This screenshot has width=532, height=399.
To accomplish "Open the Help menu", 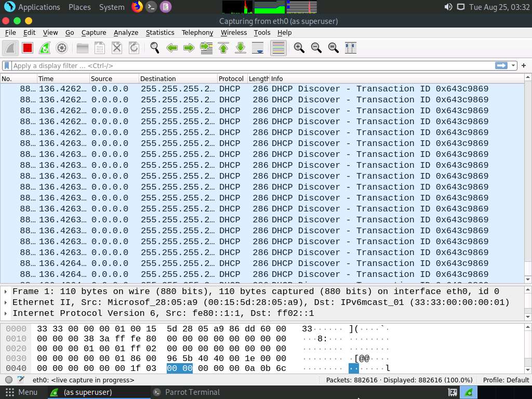I will [x=284, y=33].
